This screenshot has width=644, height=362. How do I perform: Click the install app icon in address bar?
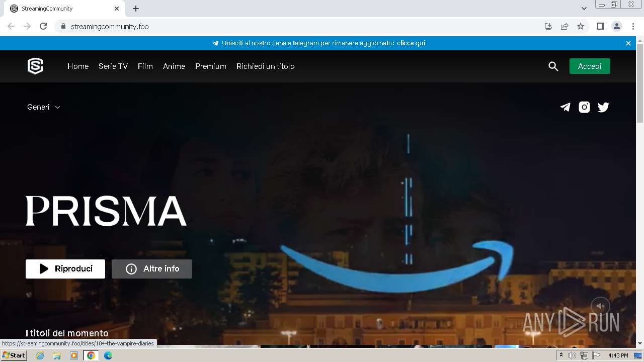548,26
